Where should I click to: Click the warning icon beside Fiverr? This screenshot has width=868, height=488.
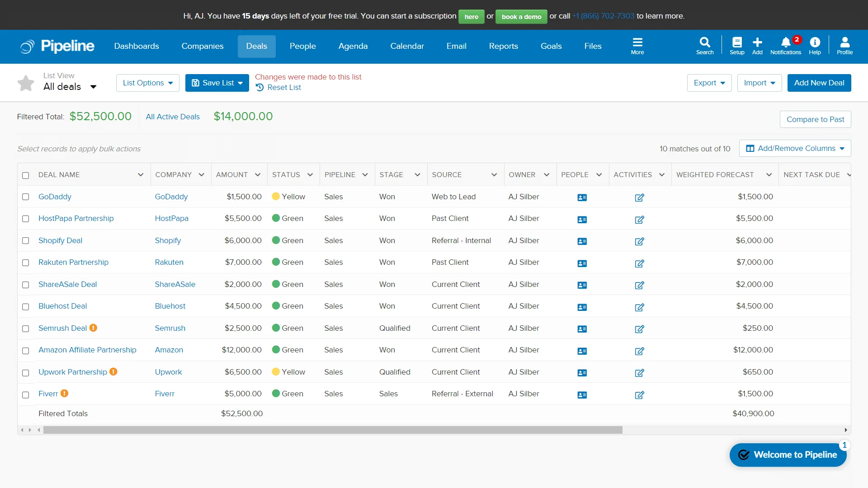[x=65, y=393]
